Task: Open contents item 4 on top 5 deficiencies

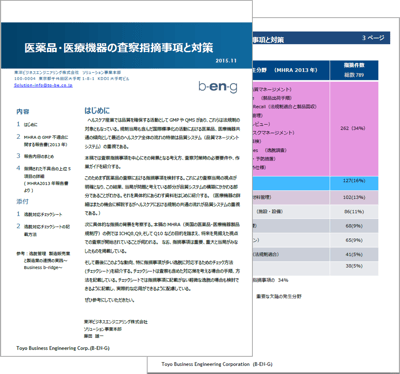Action: click(x=44, y=179)
